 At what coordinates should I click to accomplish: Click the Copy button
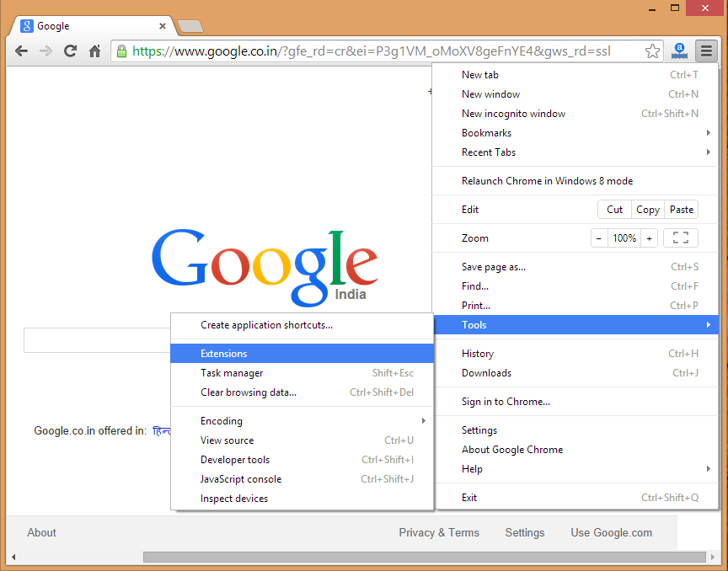click(648, 210)
